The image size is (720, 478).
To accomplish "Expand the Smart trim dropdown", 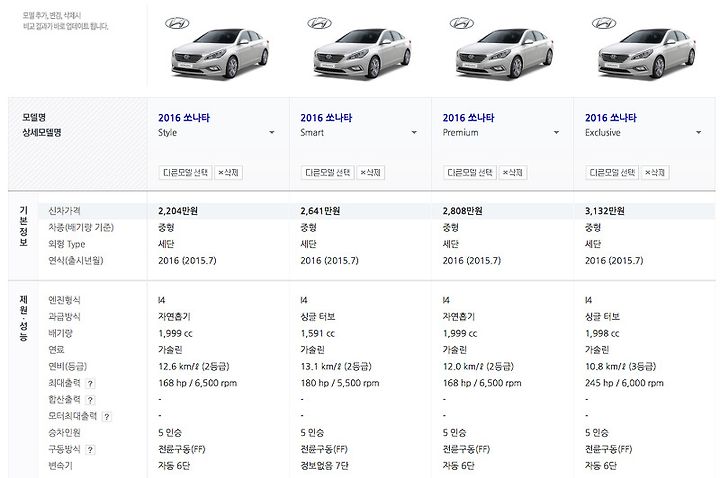I will coord(414,133).
